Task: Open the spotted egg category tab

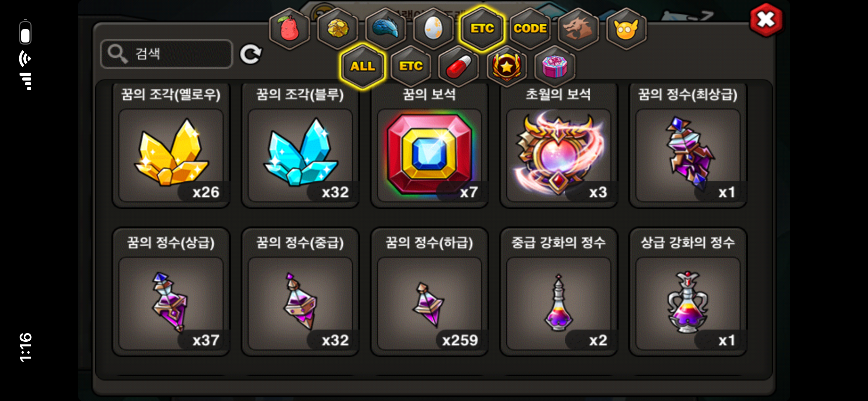Action: point(434,29)
